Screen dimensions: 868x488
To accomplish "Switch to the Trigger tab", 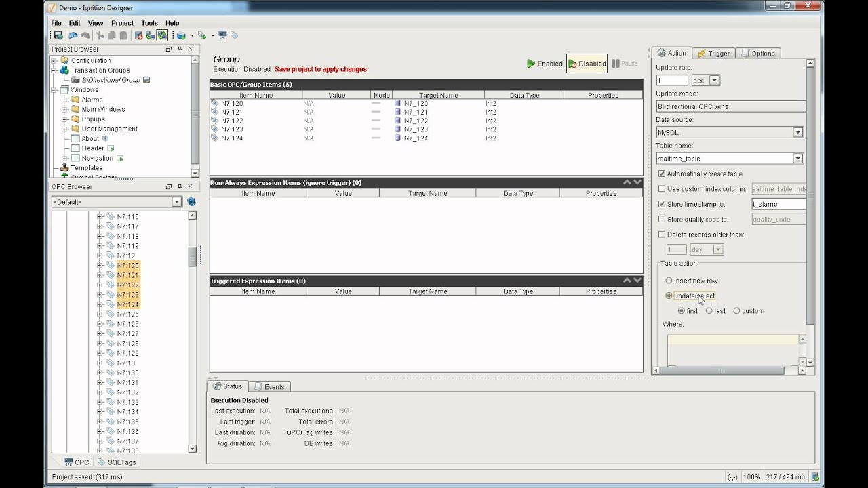I will [x=713, y=53].
